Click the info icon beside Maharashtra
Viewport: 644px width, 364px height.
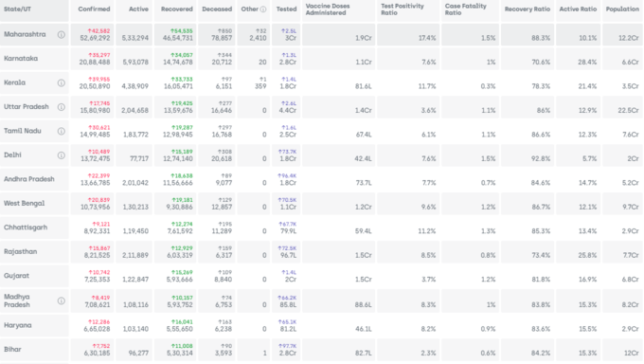pyautogui.click(x=62, y=34)
